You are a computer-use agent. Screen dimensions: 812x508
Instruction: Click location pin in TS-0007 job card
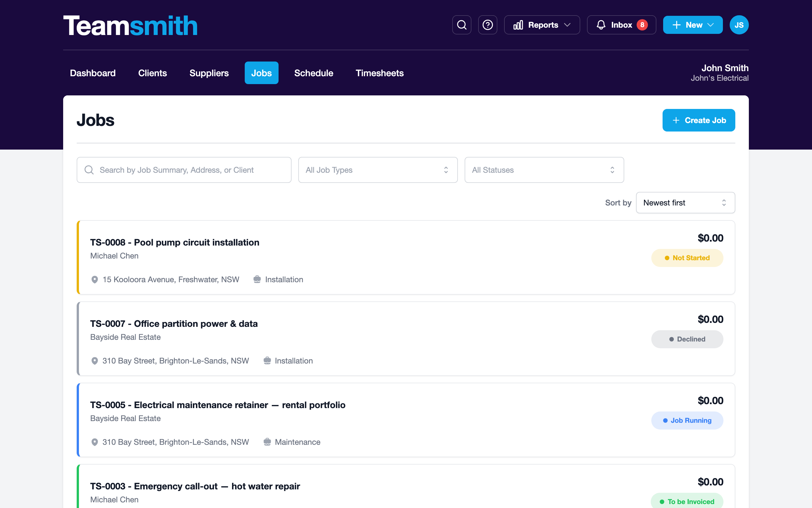click(x=95, y=361)
